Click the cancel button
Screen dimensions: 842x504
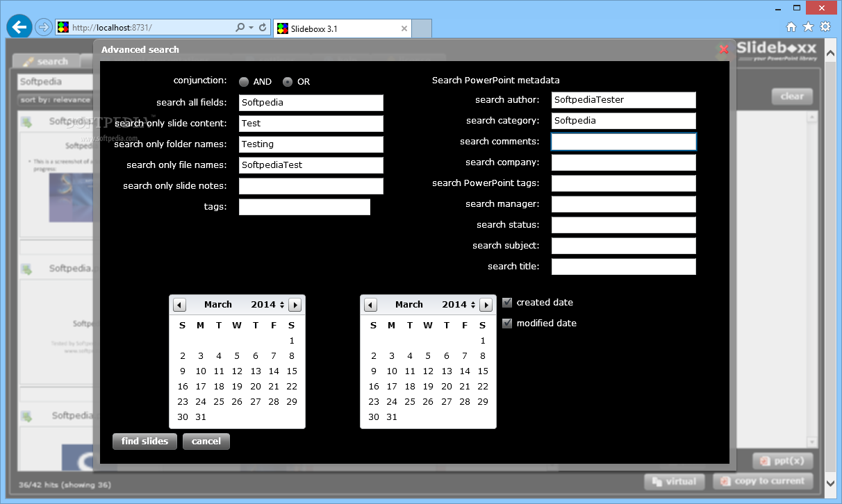tap(206, 442)
